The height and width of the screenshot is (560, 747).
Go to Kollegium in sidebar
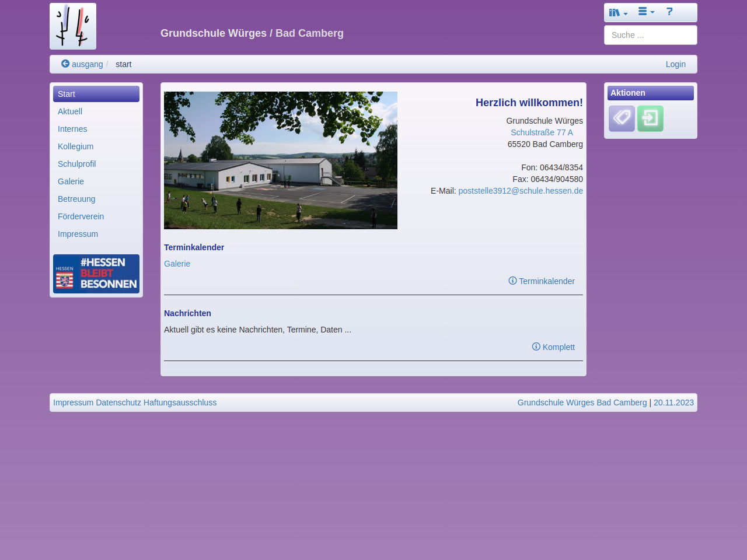pyautogui.click(x=75, y=146)
